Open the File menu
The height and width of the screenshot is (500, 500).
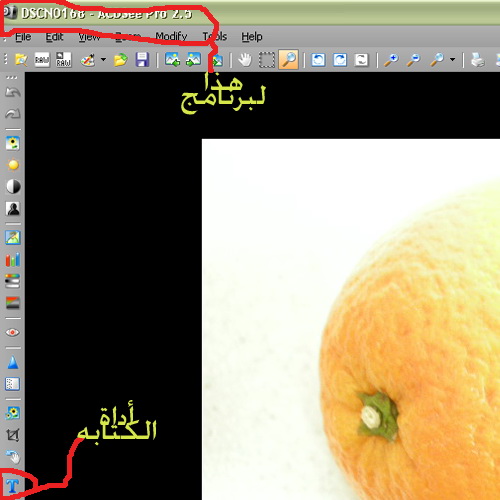(x=23, y=37)
